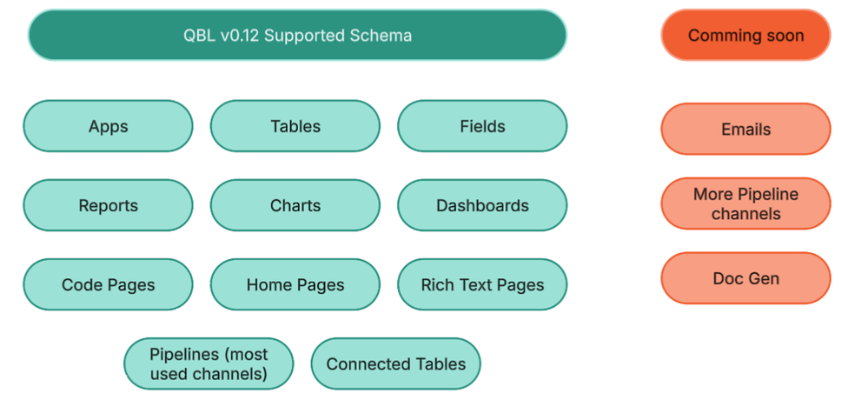
Task: Click the Home Pages pill
Action: point(295,285)
